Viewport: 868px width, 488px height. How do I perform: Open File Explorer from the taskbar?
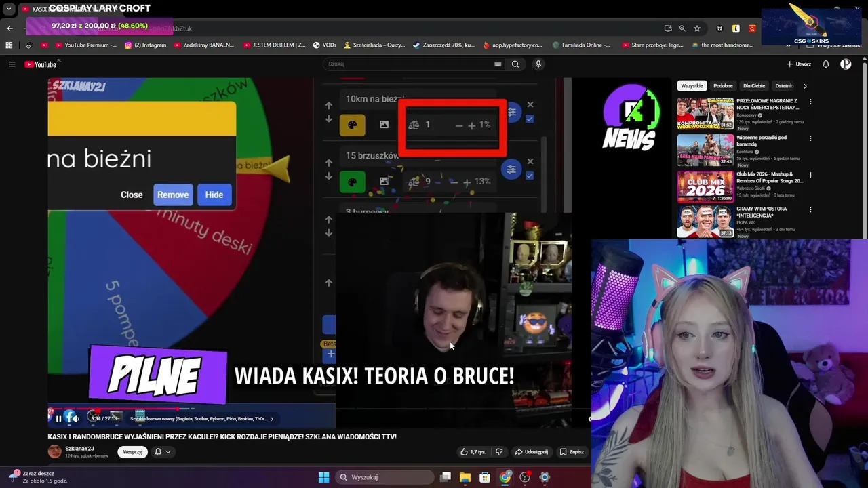click(465, 477)
